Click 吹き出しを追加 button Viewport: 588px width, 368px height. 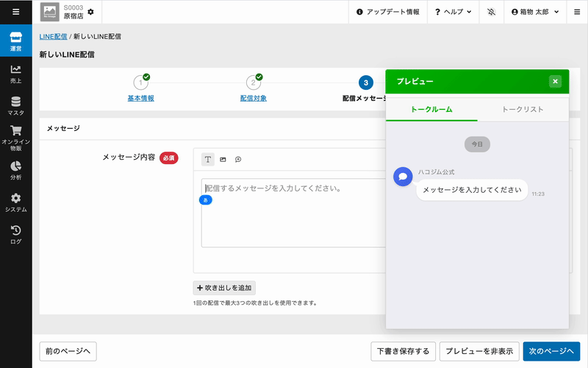224,288
